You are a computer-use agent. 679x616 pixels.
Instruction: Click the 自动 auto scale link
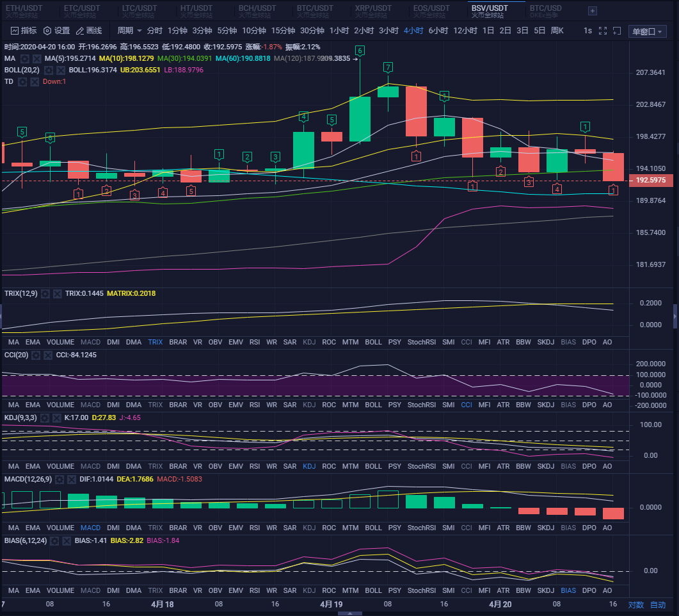click(659, 604)
